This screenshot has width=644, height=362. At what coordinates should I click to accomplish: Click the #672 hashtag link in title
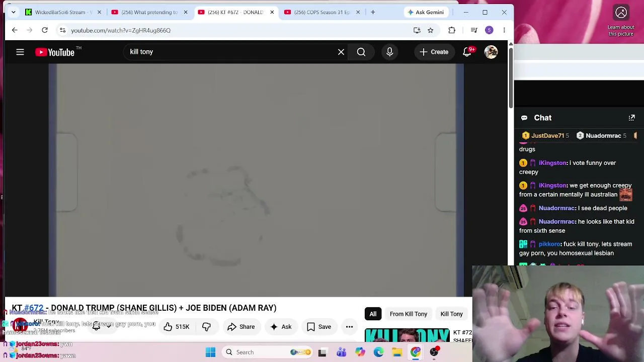(34, 308)
